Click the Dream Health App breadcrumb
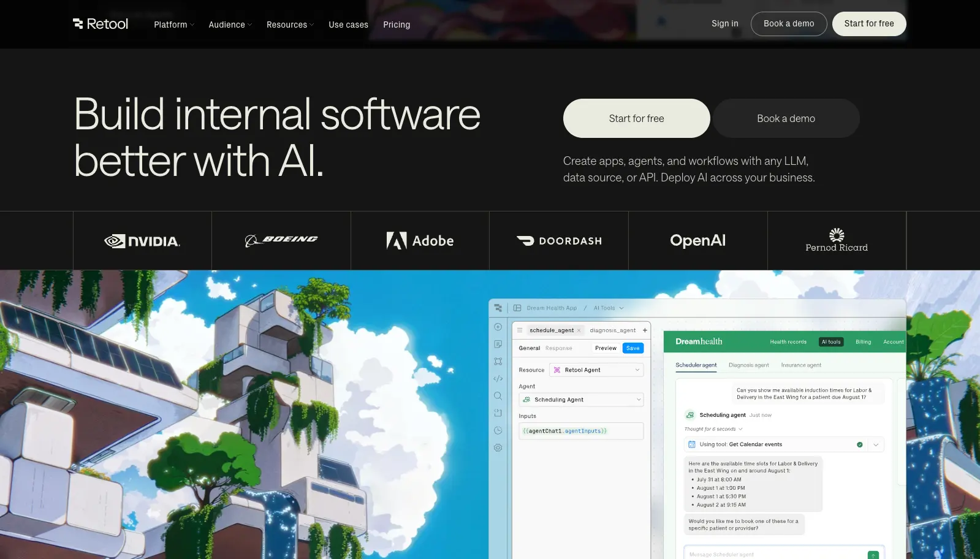Image resolution: width=980 pixels, height=559 pixels. [x=552, y=308]
